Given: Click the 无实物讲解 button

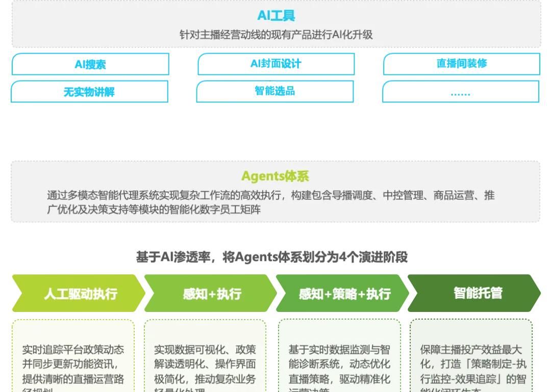Looking at the screenshot, I should [x=89, y=92].
